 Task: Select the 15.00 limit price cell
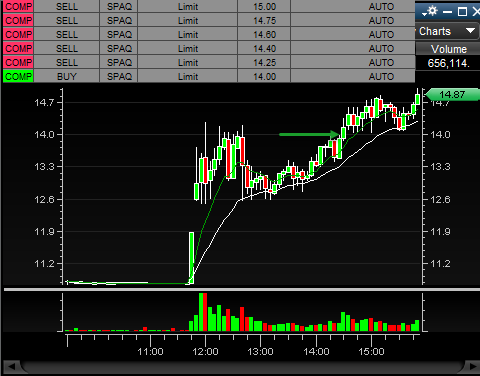(x=264, y=7)
